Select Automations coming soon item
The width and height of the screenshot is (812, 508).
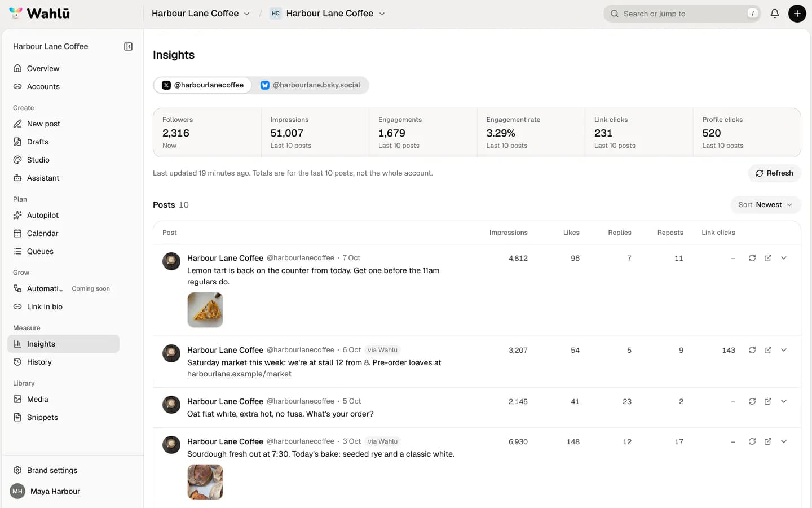63,288
